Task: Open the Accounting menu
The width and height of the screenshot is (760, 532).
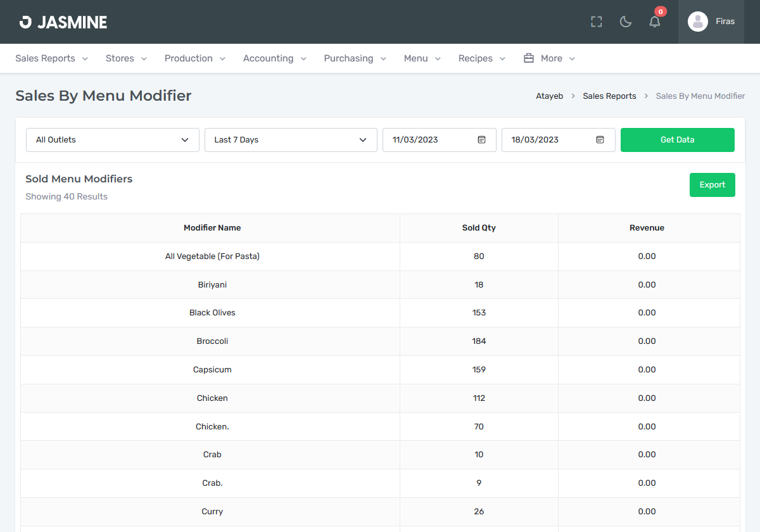Action: point(275,58)
